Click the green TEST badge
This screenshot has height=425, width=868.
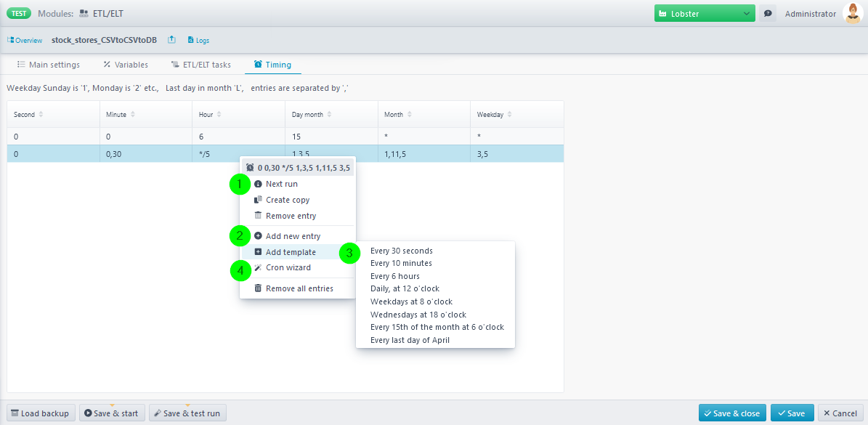coord(19,13)
